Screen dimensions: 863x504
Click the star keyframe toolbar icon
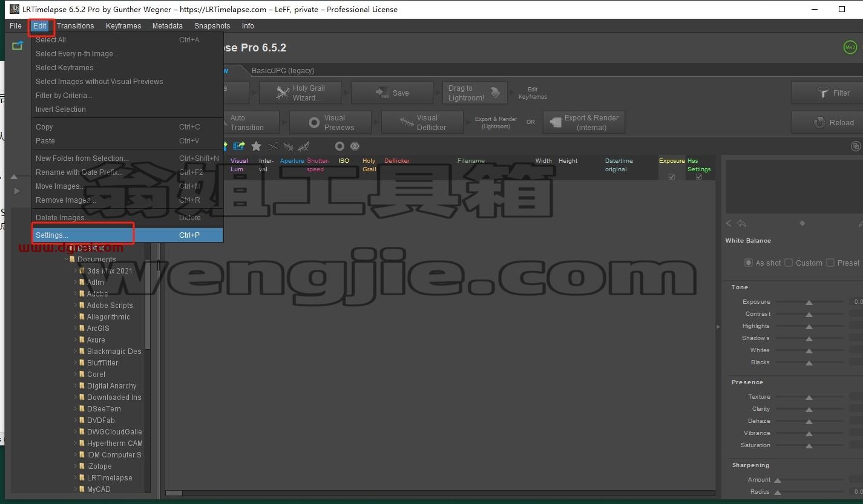(x=256, y=146)
